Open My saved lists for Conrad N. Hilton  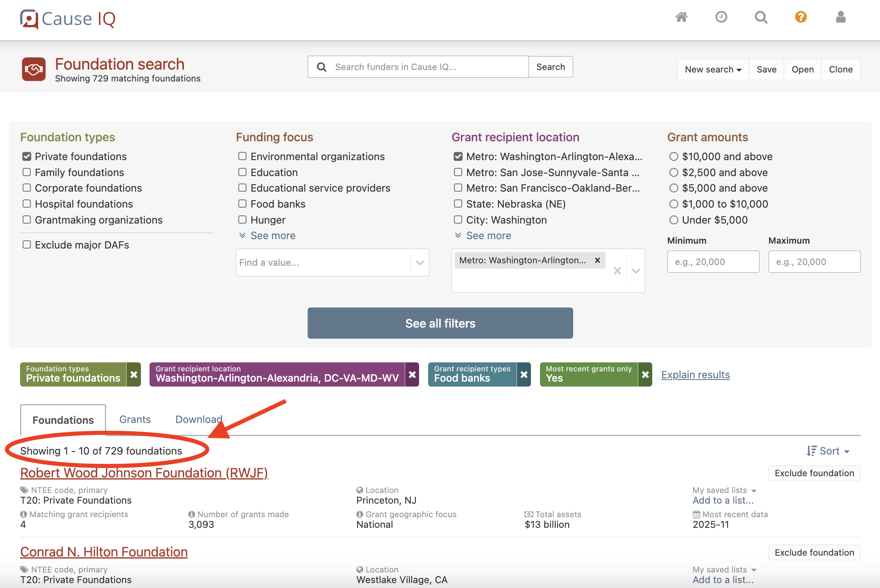(x=724, y=570)
